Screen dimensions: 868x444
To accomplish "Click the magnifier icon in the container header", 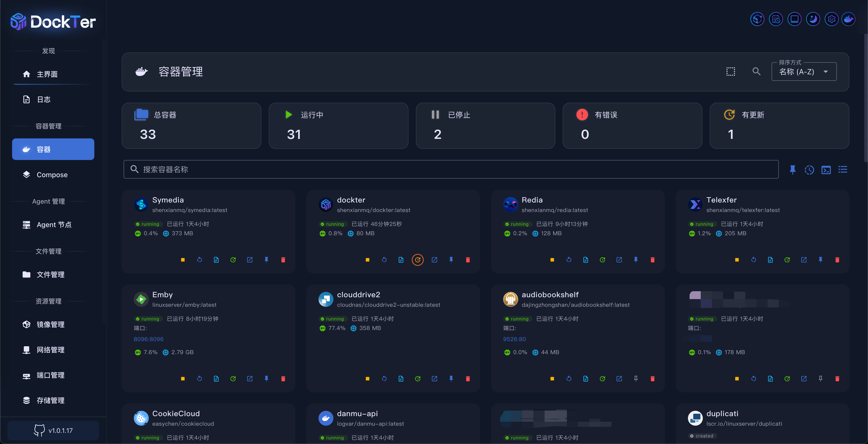I will (x=756, y=72).
